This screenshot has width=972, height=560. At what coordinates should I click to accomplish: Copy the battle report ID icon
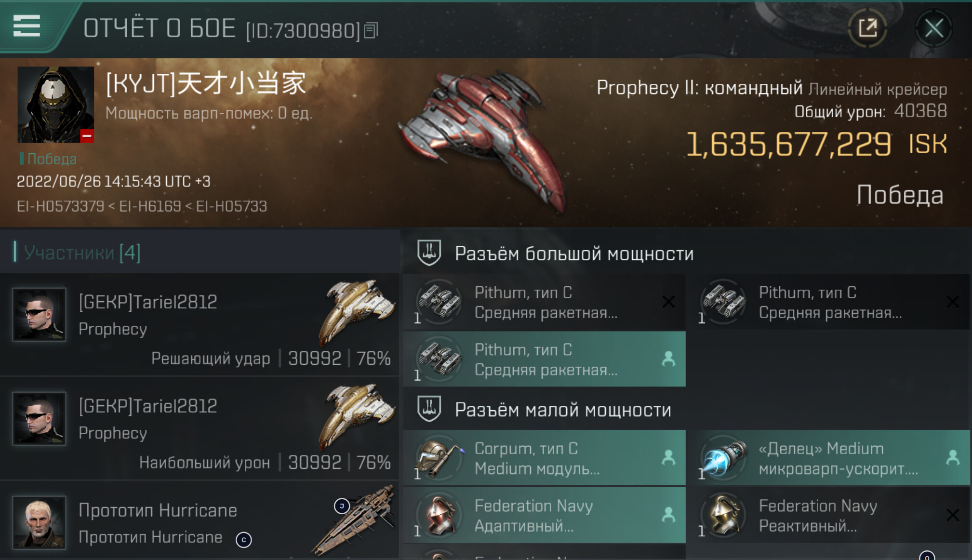[371, 30]
